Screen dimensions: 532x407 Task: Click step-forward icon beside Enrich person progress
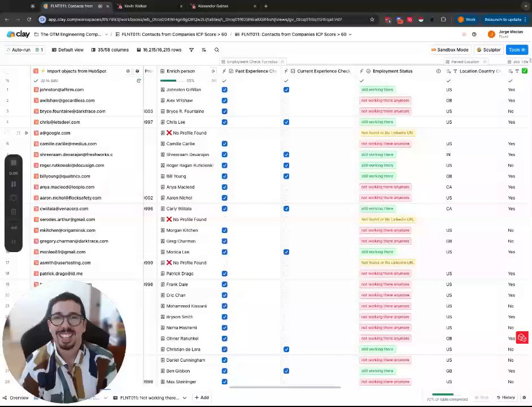(x=213, y=81)
